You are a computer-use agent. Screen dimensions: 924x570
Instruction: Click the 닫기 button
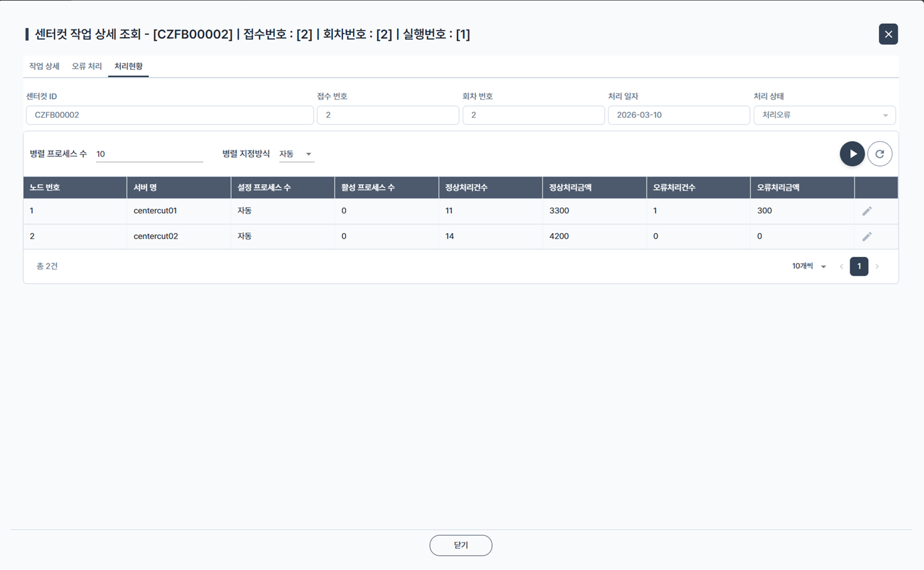click(x=461, y=546)
